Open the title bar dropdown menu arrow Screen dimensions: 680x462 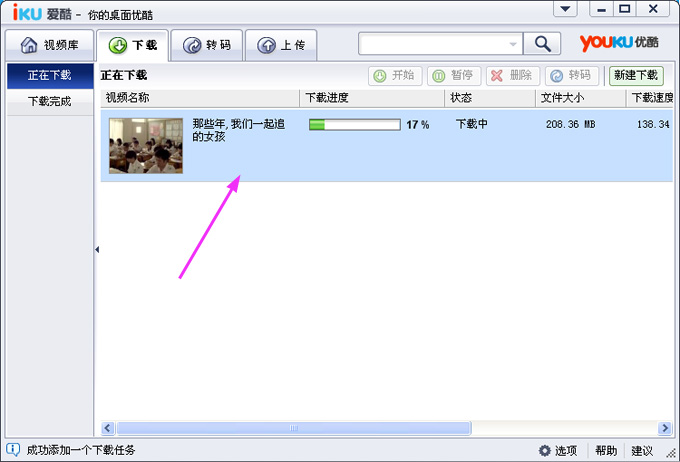[x=565, y=9]
